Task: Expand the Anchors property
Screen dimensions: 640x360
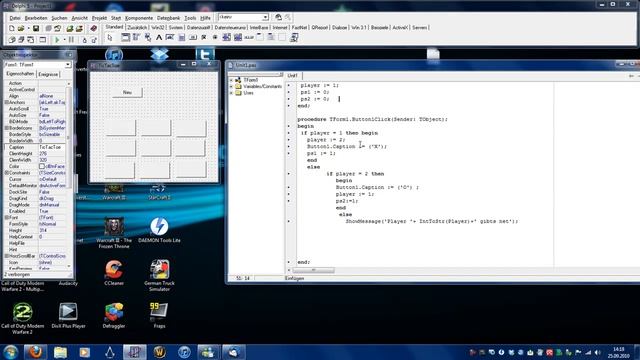Action: [7, 102]
